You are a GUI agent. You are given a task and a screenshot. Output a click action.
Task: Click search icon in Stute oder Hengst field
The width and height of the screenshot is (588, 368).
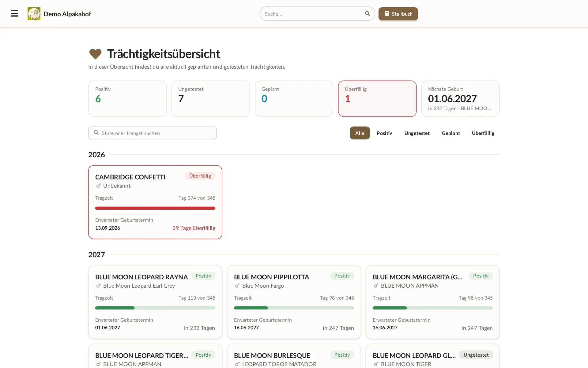coord(96,133)
